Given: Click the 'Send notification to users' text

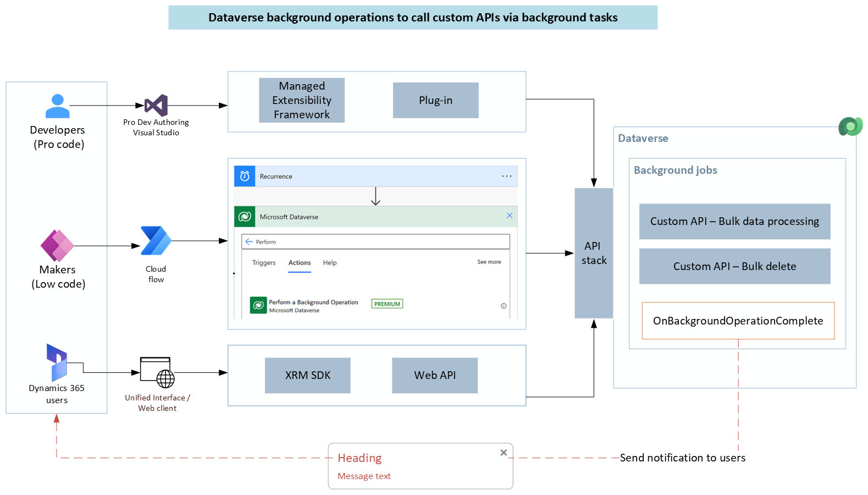Looking at the screenshot, I should point(683,458).
